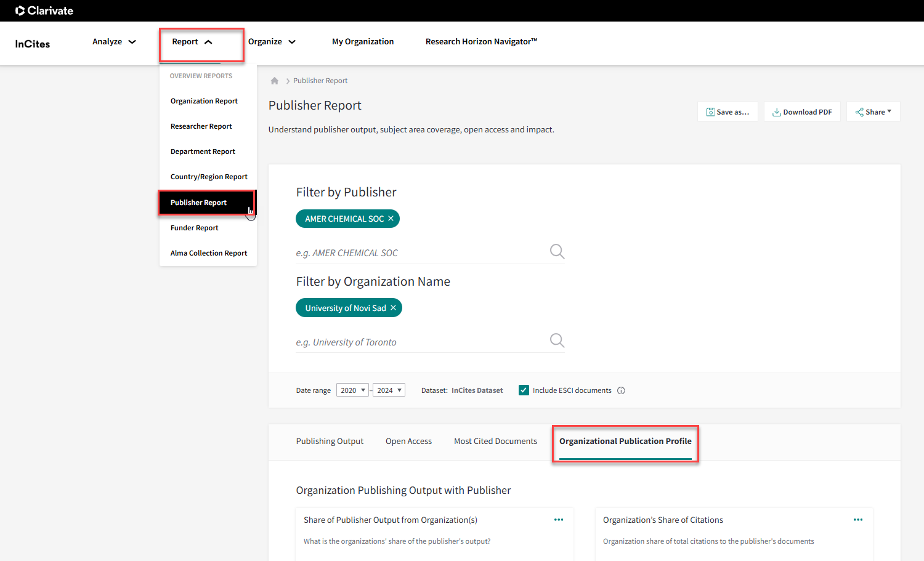Screen dimensions: 924x561
Task: Remove AMER CHEMICAL SOC publisher chip
Action: (391, 219)
